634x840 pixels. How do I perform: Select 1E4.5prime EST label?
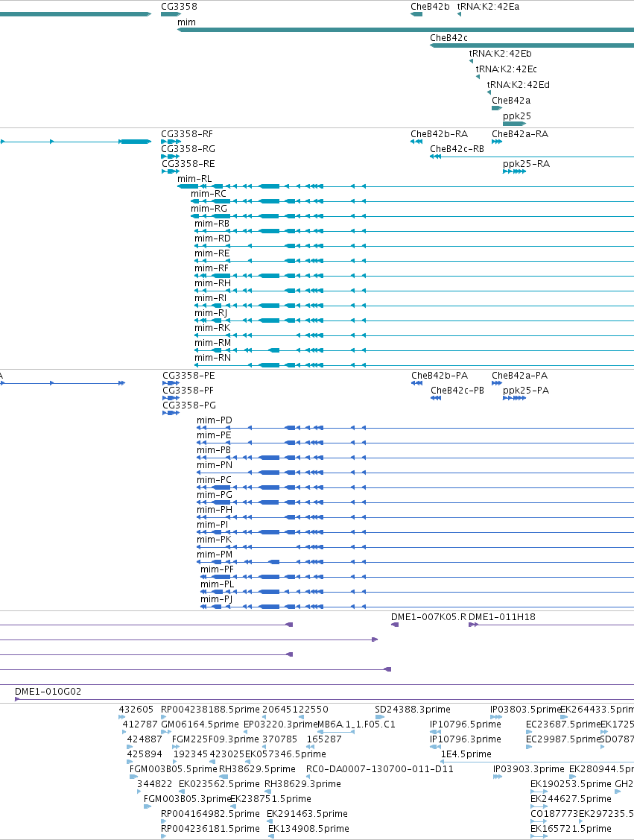[x=466, y=754]
